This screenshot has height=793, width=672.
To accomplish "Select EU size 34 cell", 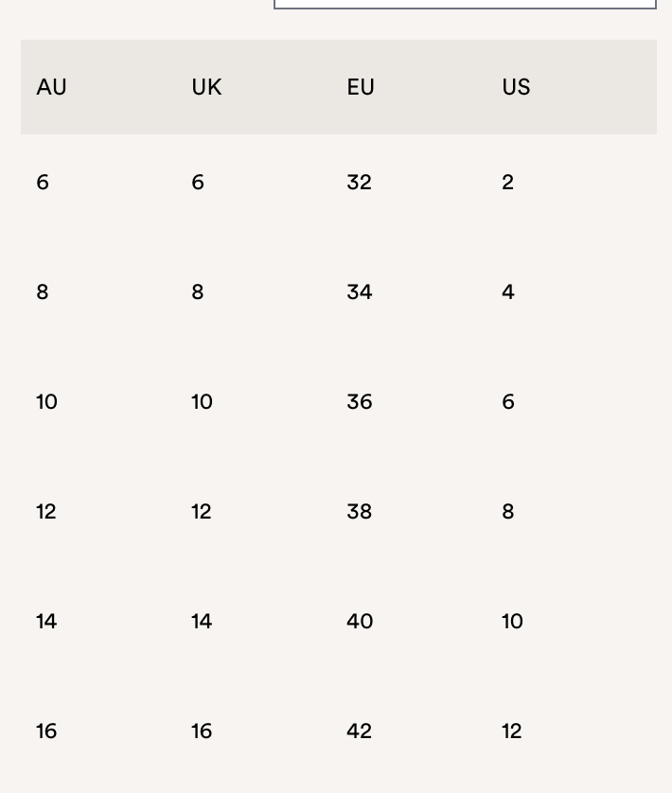I will pos(359,292).
